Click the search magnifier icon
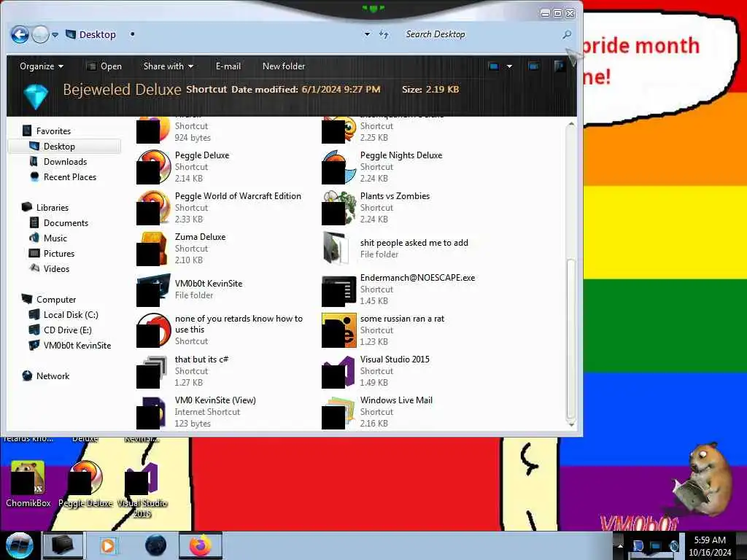Image resolution: width=747 pixels, height=560 pixels. tap(566, 34)
